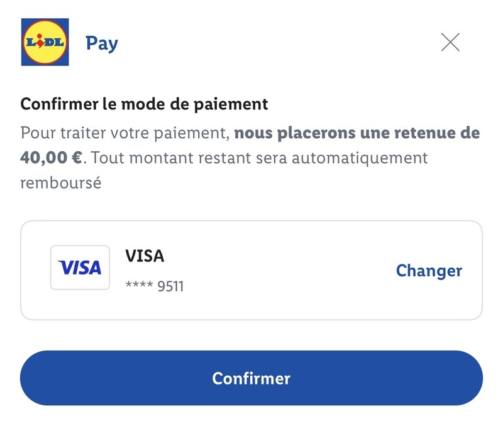The image size is (503, 448).
Task: Click the Pay title text
Action: [x=102, y=43]
